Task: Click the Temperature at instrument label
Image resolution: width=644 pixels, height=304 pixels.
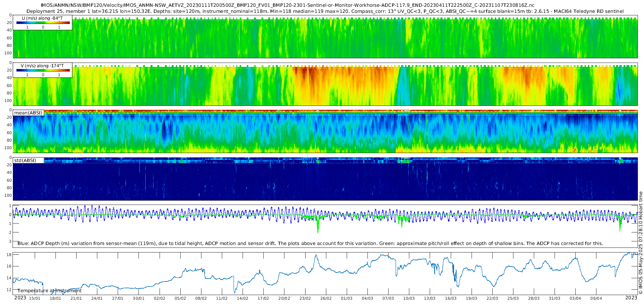Action: pos(50,291)
